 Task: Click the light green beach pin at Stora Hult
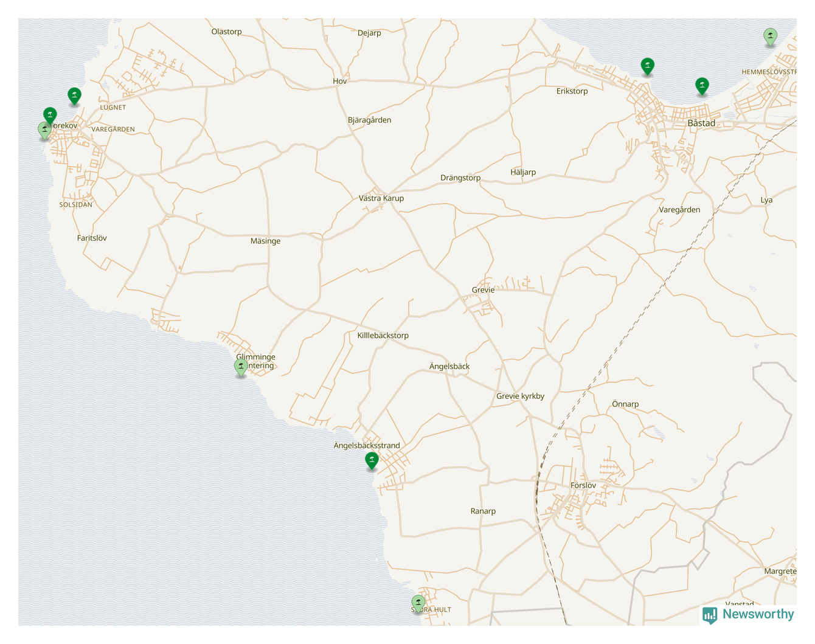pos(418,604)
